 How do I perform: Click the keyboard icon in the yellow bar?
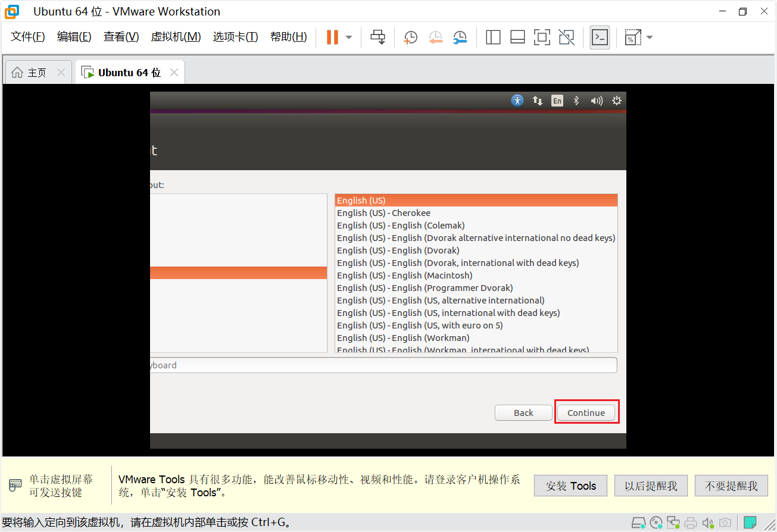[x=15, y=485]
